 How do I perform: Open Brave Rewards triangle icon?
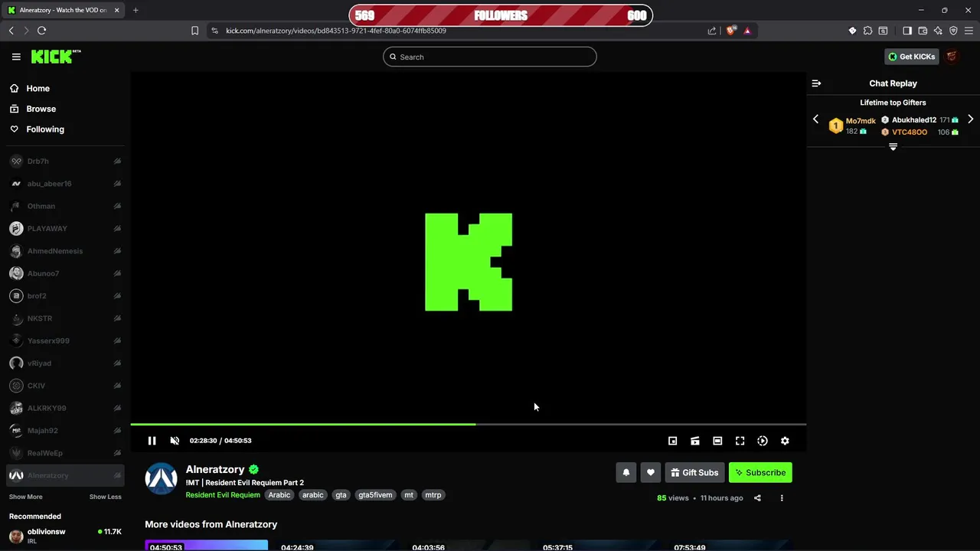point(747,31)
